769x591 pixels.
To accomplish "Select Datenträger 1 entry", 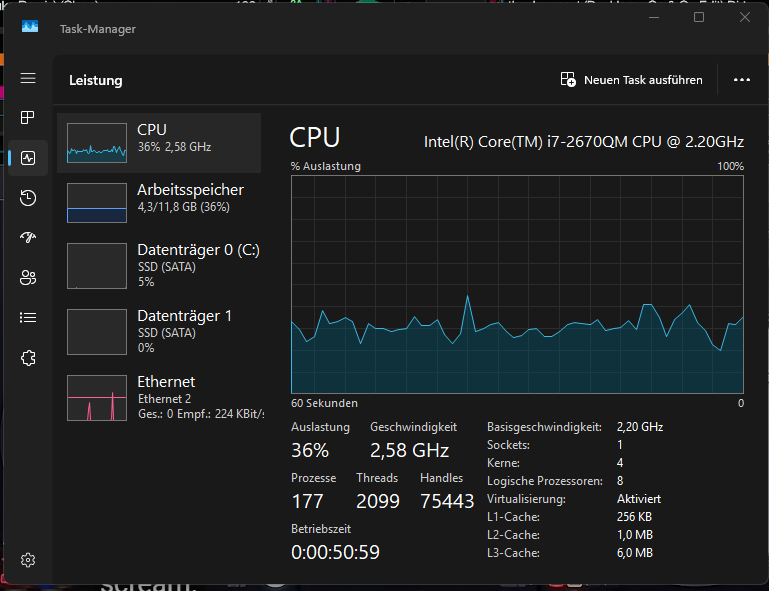I will pyautogui.click(x=159, y=332).
